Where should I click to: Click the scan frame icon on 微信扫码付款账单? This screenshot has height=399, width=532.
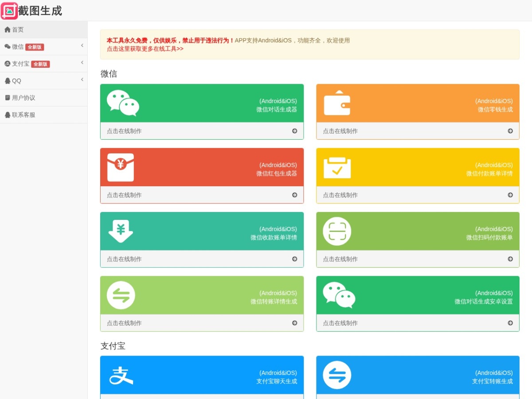coord(337,231)
